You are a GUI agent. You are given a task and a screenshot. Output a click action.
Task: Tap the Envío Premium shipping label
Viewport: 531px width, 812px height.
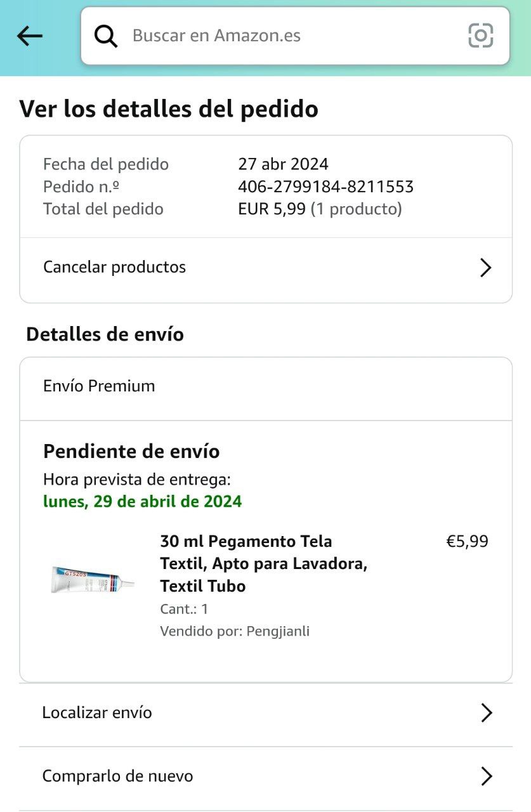[99, 386]
